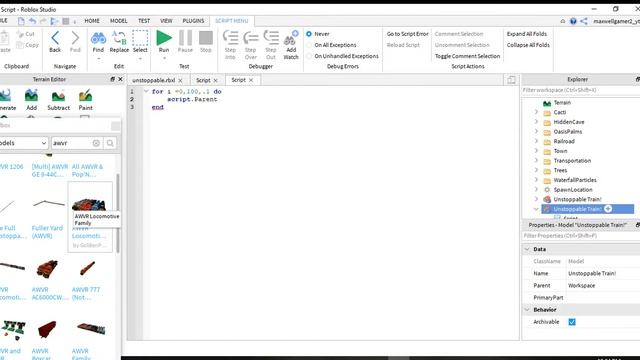Expand the OasisPalms folder

click(536, 131)
